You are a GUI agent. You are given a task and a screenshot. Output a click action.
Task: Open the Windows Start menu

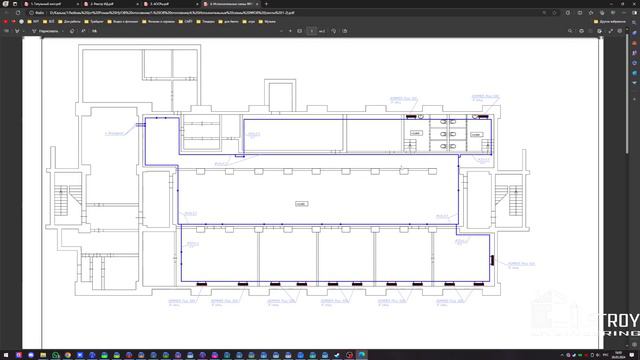6,355
